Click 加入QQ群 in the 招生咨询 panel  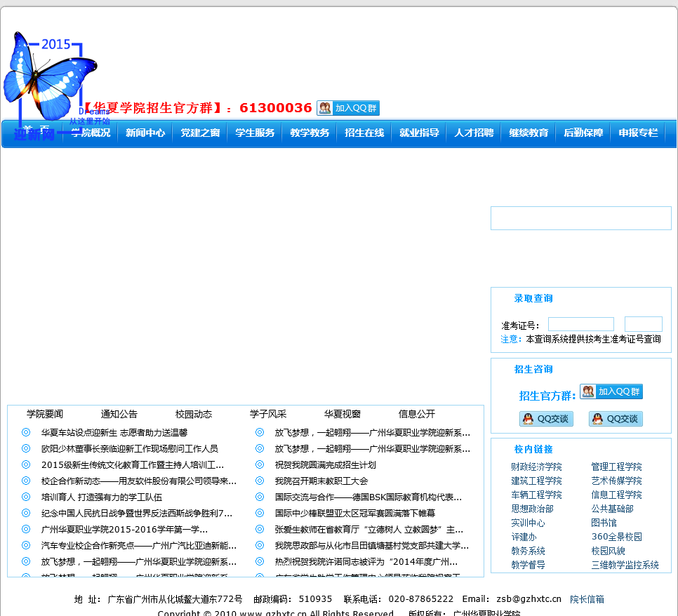tap(611, 391)
